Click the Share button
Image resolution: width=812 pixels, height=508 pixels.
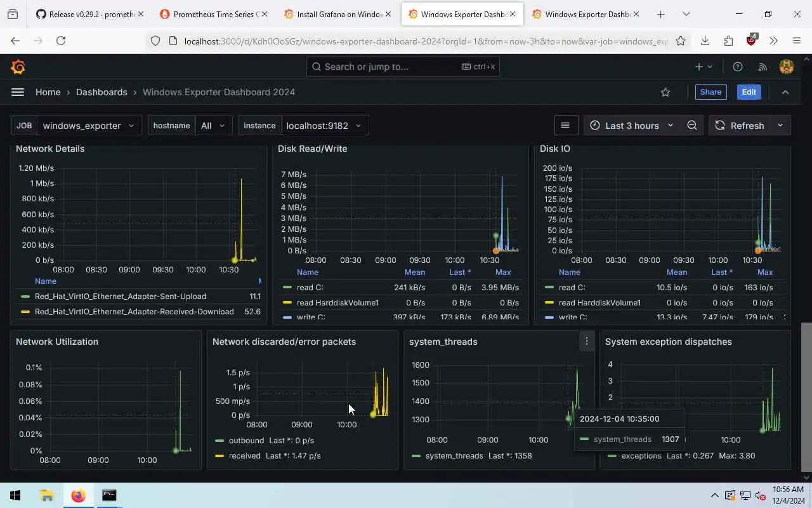[710, 92]
